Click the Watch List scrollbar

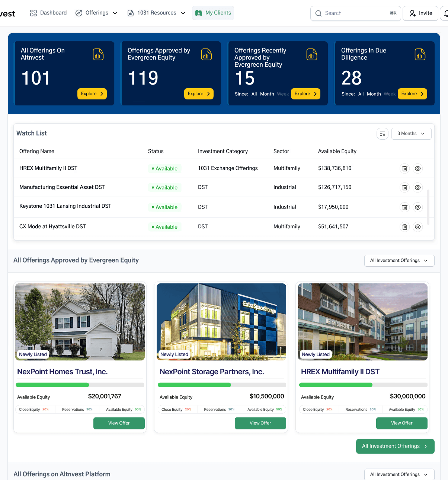428,207
